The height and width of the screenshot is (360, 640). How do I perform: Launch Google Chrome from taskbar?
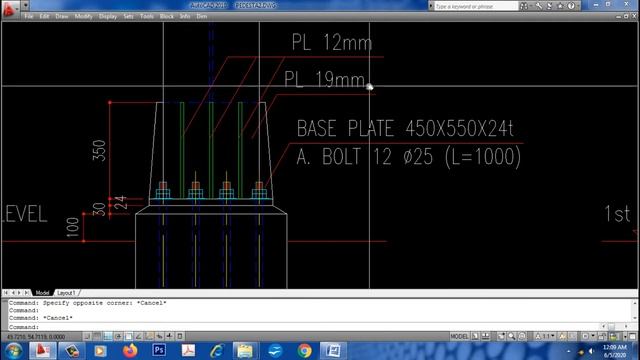pyautogui.click(x=304, y=351)
